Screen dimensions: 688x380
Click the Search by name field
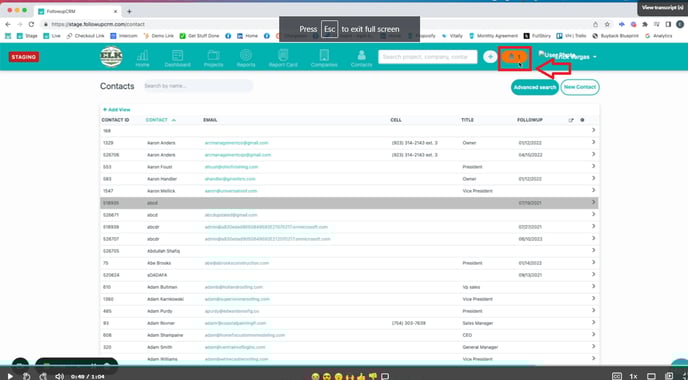(197, 86)
